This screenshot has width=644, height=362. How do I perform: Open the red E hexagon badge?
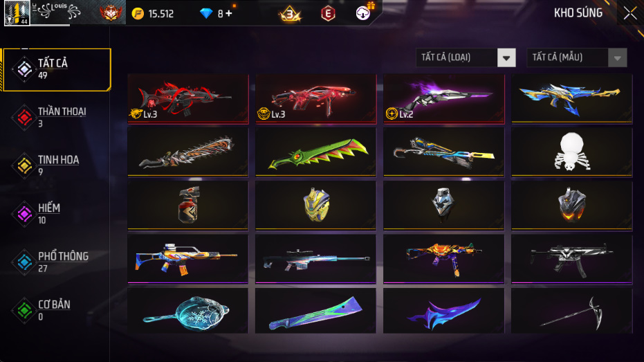[328, 14]
